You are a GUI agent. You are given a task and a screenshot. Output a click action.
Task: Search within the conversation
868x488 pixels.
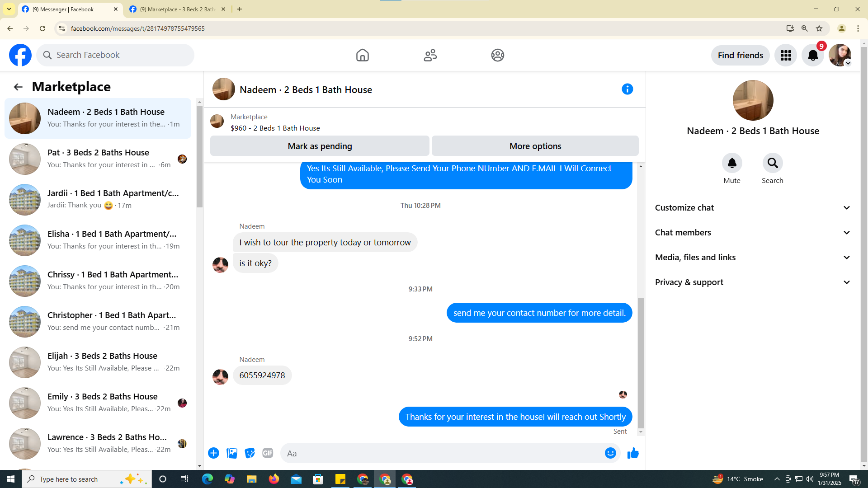click(x=773, y=163)
